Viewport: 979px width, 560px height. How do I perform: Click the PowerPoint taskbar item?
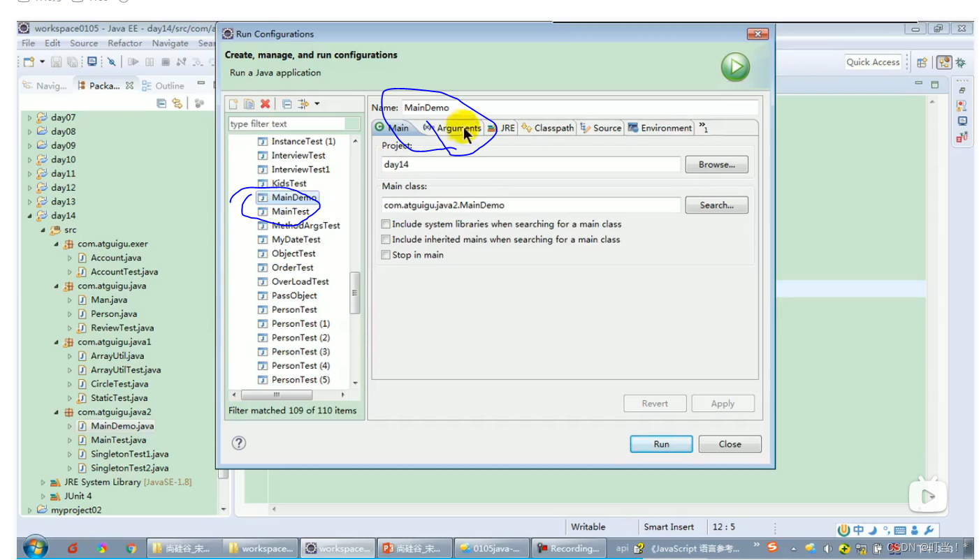[x=414, y=548]
